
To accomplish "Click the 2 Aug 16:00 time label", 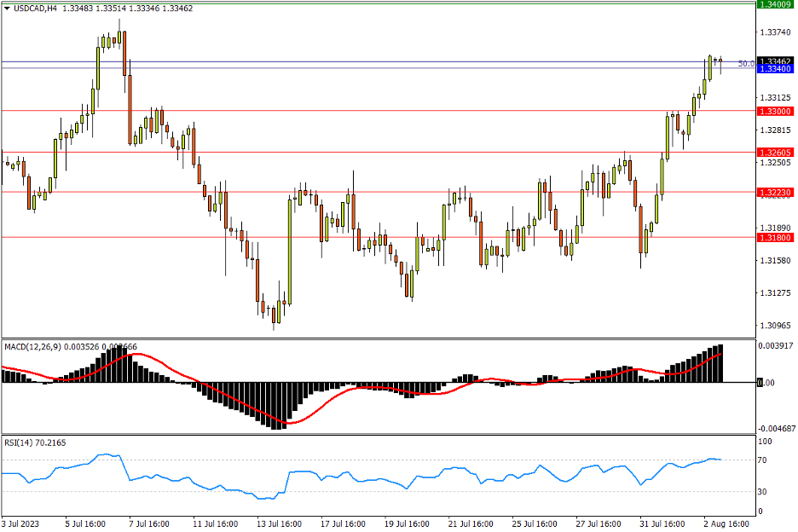I will [727, 523].
